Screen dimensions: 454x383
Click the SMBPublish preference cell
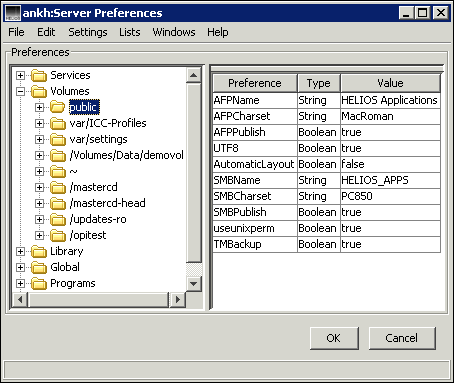tap(255, 212)
